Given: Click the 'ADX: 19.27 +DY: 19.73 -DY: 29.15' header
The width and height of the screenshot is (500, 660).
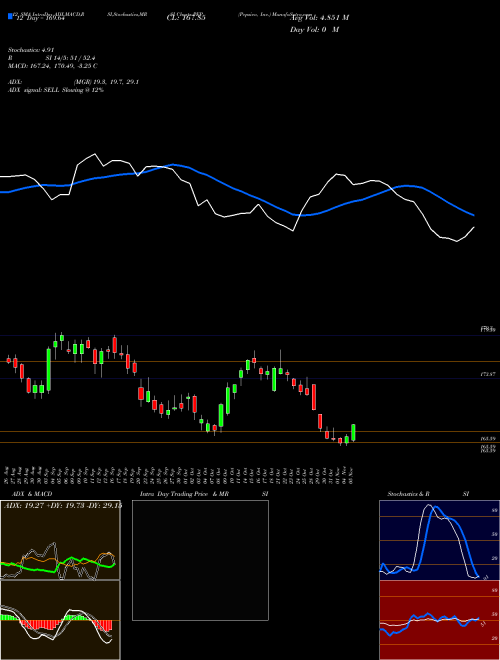Looking at the screenshot, I should click(x=62, y=505).
